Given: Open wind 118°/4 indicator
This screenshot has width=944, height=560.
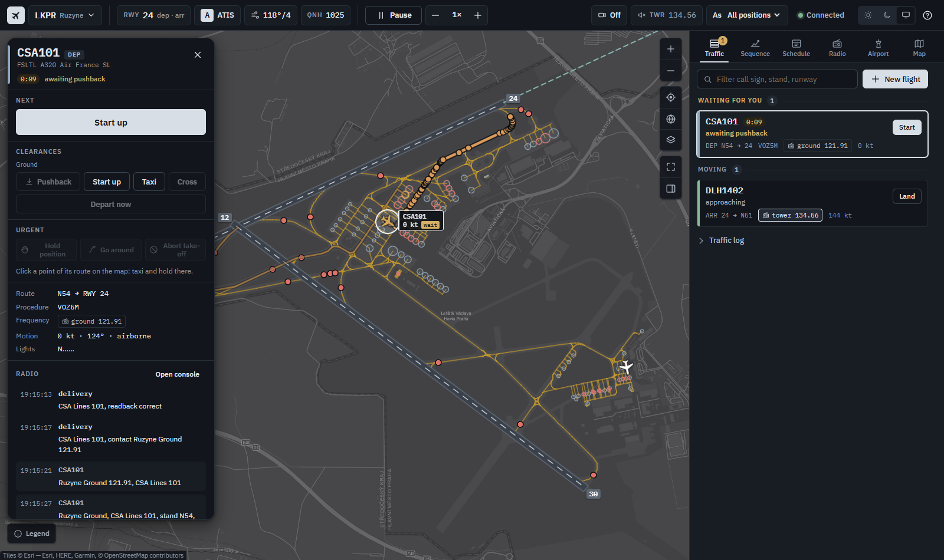Looking at the screenshot, I should tap(271, 15).
